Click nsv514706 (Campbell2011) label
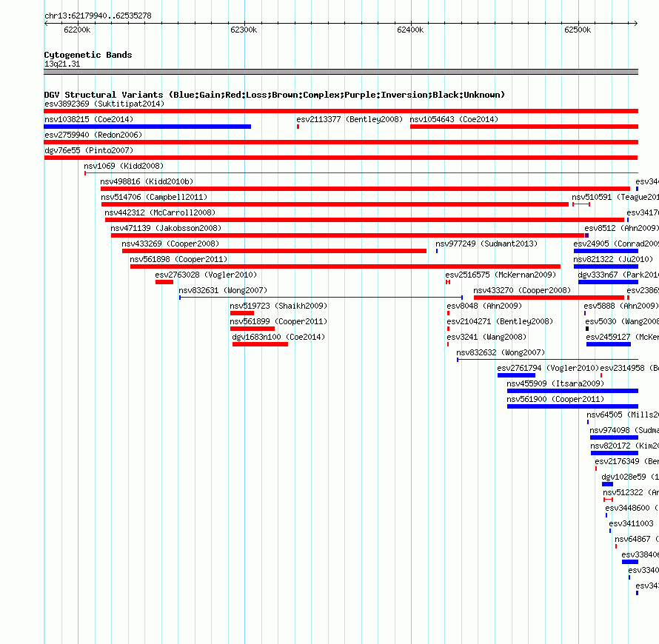 coord(154,197)
